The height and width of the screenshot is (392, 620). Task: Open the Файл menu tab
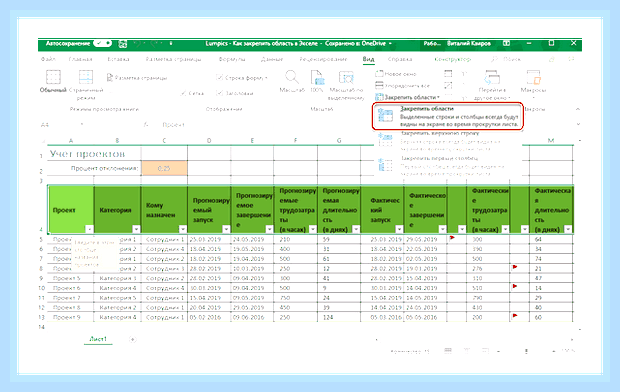(48, 59)
